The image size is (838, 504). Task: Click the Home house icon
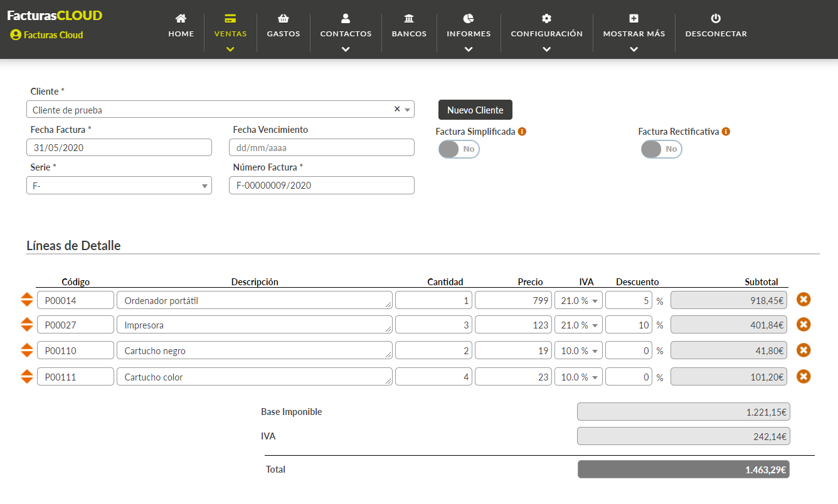pos(181,19)
